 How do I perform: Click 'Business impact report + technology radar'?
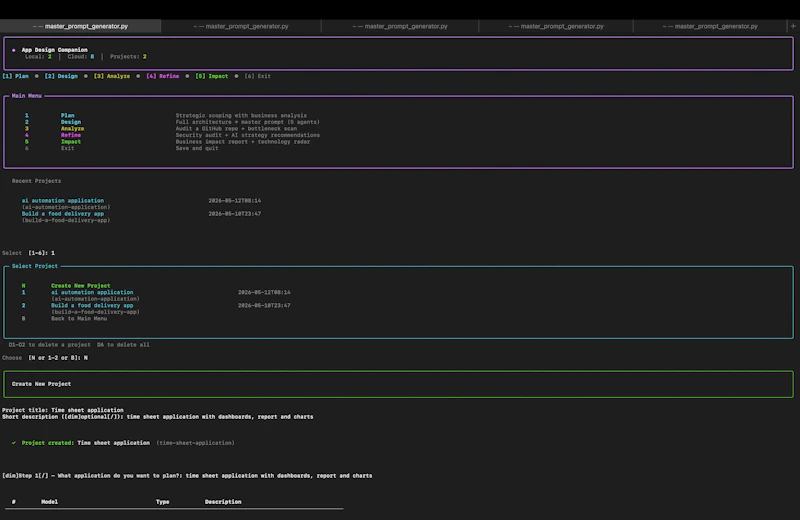click(243, 142)
